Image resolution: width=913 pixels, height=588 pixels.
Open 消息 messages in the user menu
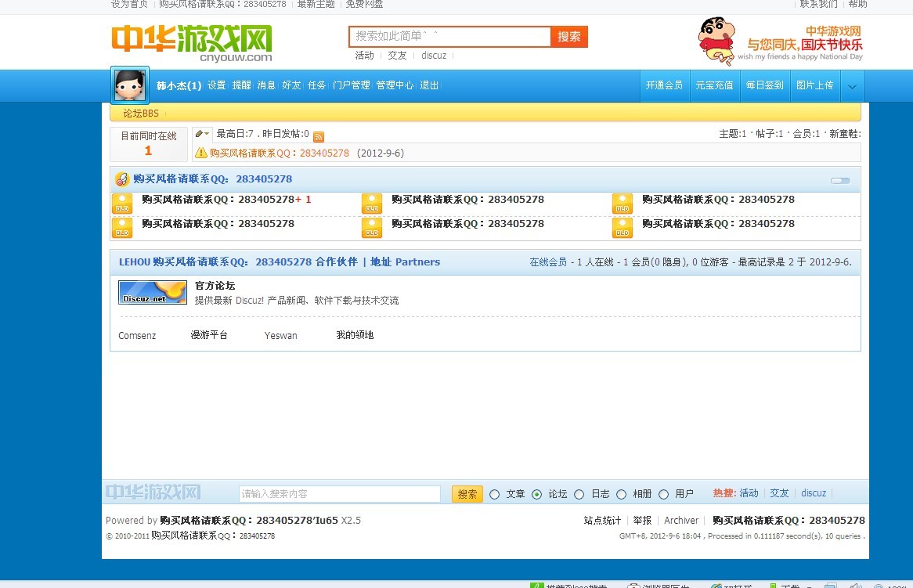(266, 85)
